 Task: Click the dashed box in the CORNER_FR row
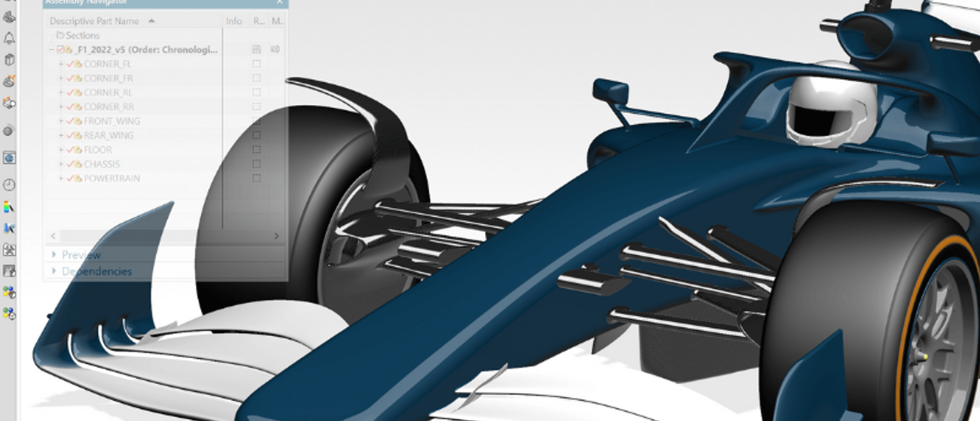(x=257, y=78)
